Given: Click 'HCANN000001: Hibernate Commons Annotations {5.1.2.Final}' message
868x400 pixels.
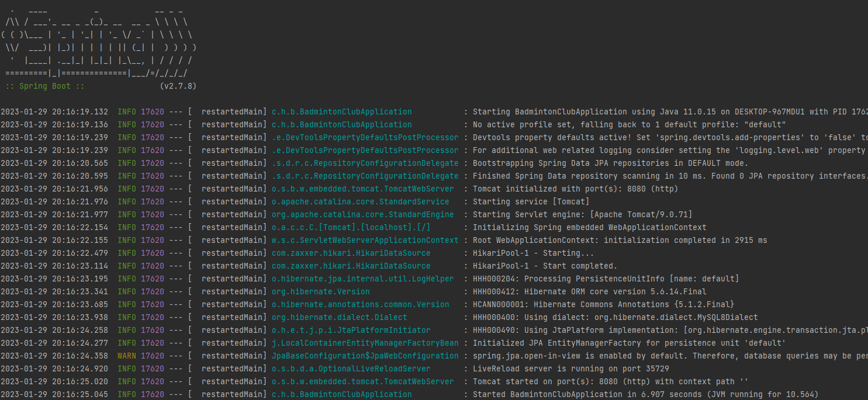Looking at the screenshot, I should point(604,304).
